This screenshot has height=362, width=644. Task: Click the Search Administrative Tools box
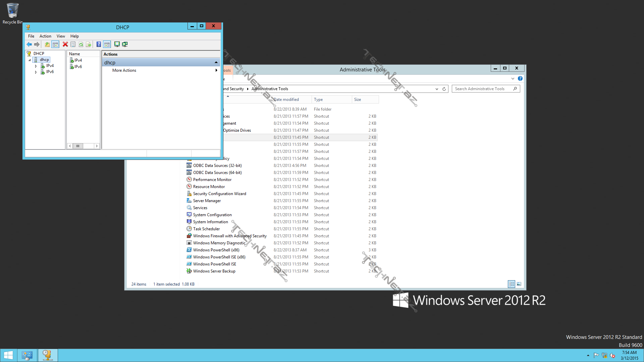click(482, 89)
